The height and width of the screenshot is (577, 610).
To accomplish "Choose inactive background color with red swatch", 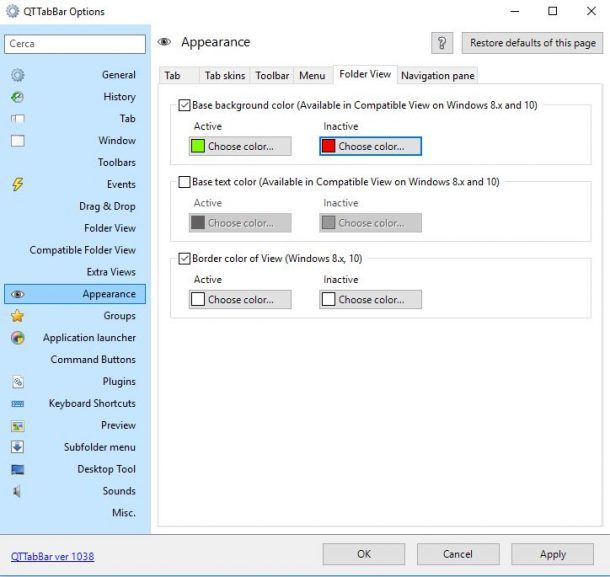I will point(370,146).
